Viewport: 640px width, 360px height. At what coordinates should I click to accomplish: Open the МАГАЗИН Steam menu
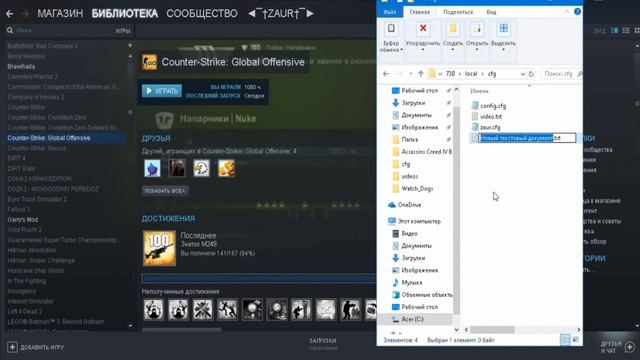60,13
